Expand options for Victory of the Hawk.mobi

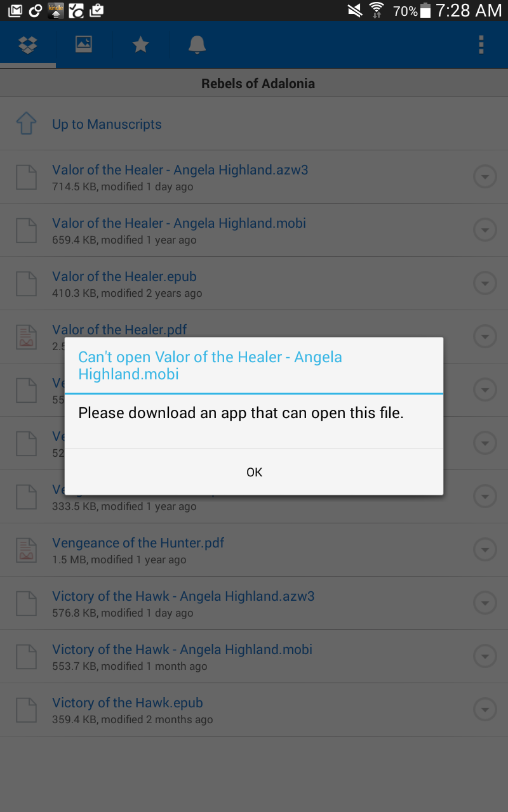[485, 657]
